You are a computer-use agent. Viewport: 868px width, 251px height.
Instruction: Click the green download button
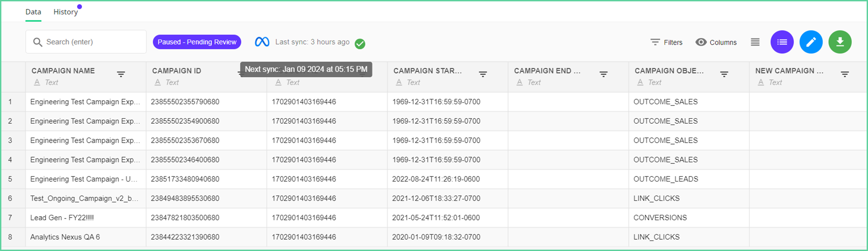(840, 42)
